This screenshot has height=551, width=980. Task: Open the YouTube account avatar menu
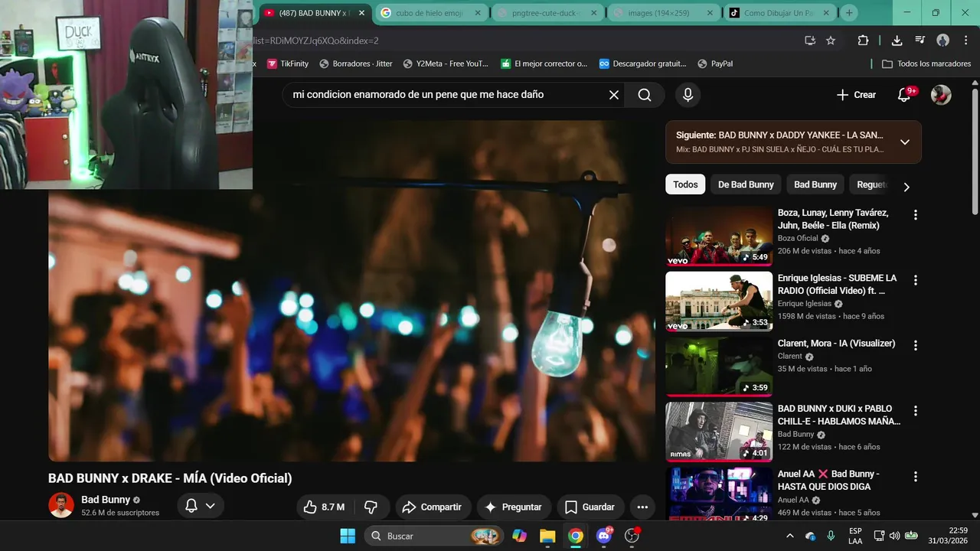tap(941, 95)
